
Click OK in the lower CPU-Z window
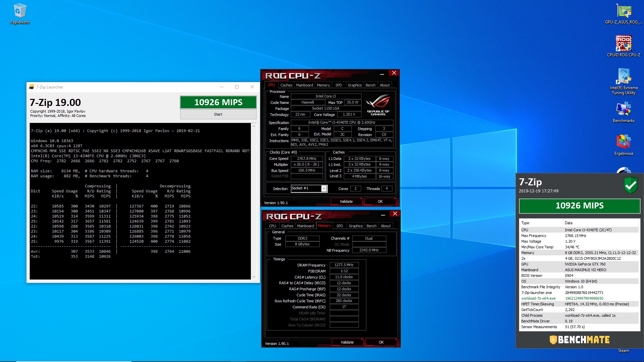coord(381,342)
